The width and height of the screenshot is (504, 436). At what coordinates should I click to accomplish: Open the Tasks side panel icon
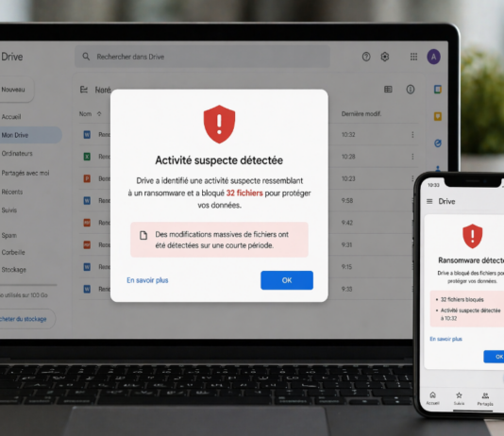point(438,143)
